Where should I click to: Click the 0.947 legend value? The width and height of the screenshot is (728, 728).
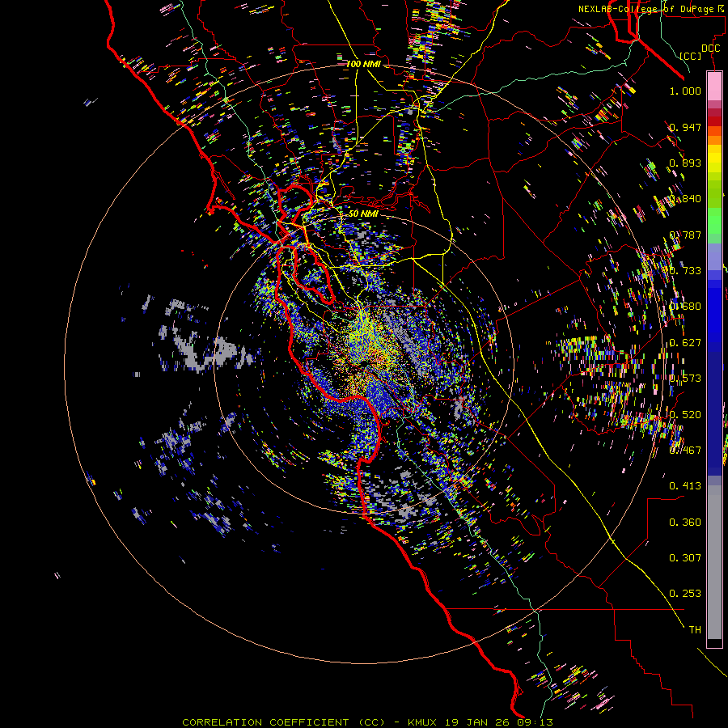[685, 127]
